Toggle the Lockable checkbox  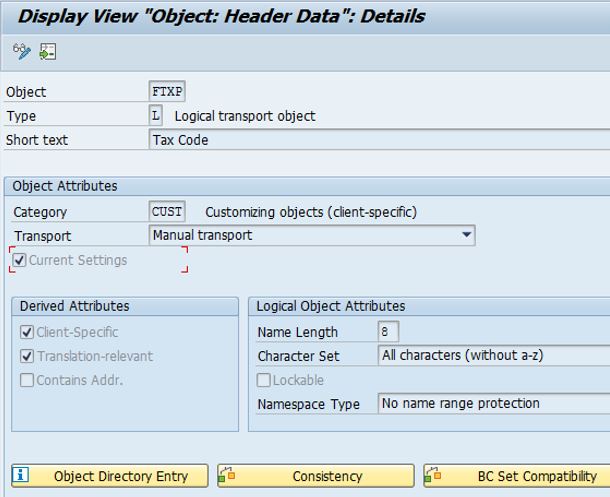pyautogui.click(x=264, y=380)
